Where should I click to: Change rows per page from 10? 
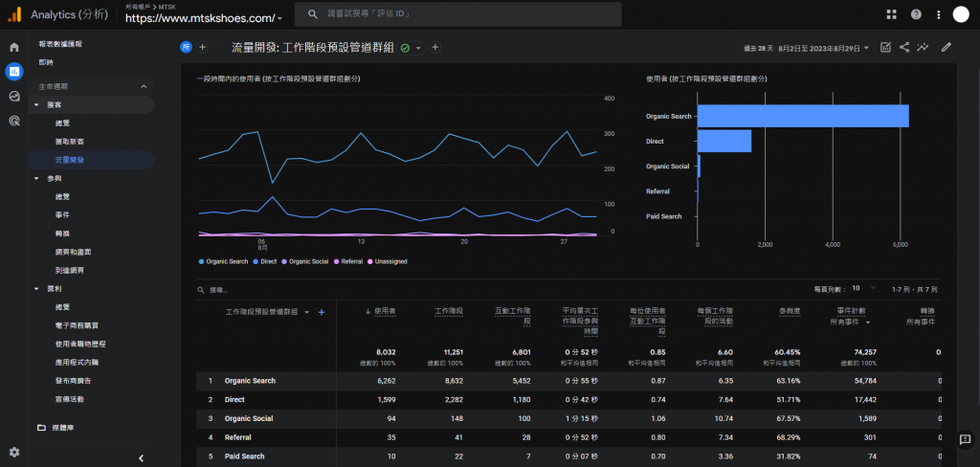[x=864, y=288]
